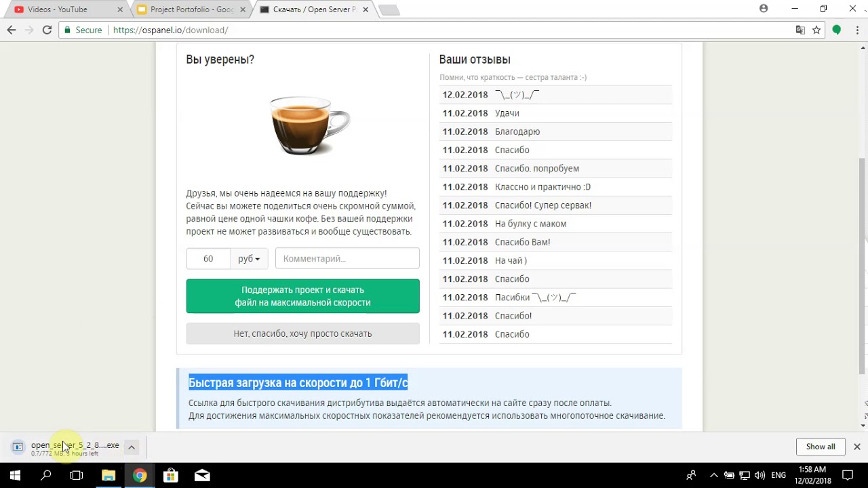Open a new browser tab
868x488 pixels.
389,10
